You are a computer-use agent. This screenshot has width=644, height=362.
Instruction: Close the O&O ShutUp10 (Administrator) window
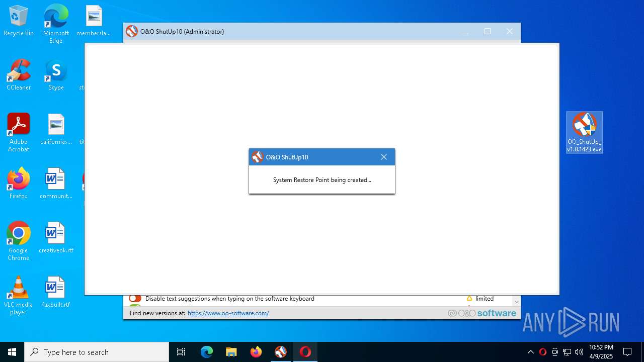pos(510,31)
